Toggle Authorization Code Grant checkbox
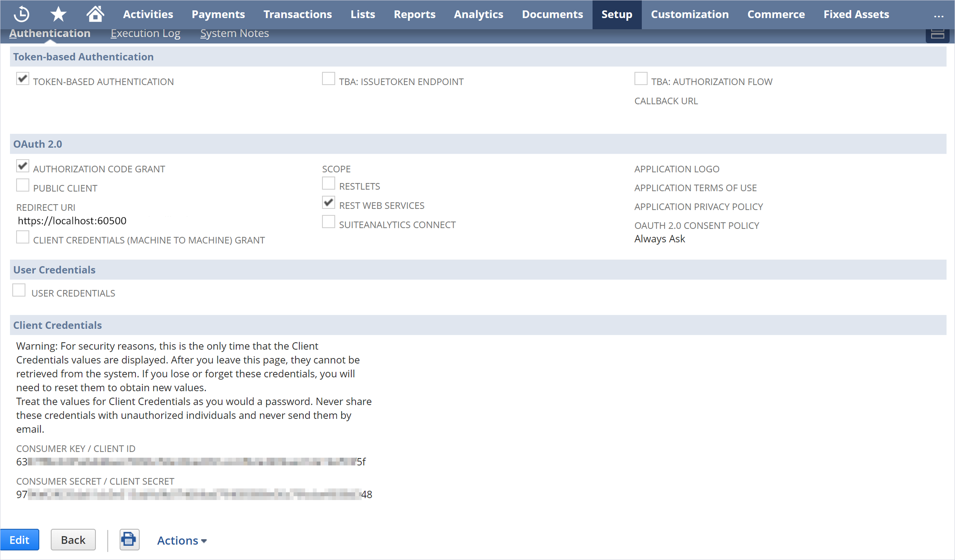The width and height of the screenshot is (955, 560). (22, 166)
